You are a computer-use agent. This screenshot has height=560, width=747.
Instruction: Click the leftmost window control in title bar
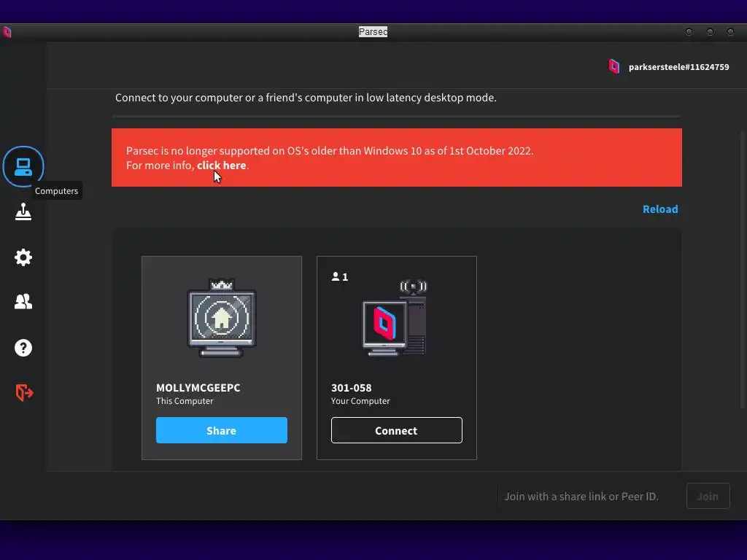click(x=689, y=32)
